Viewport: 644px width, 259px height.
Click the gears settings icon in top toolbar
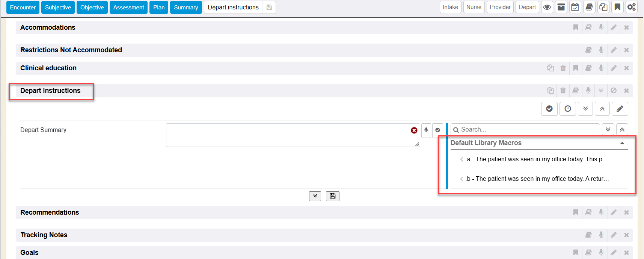[x=632, y=7]
